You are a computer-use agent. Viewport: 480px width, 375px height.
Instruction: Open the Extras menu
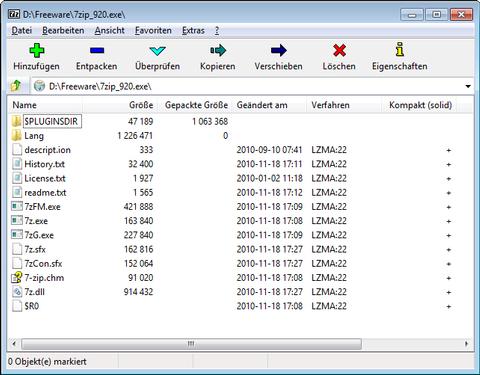pyautogui.click(x=193, y=31)
